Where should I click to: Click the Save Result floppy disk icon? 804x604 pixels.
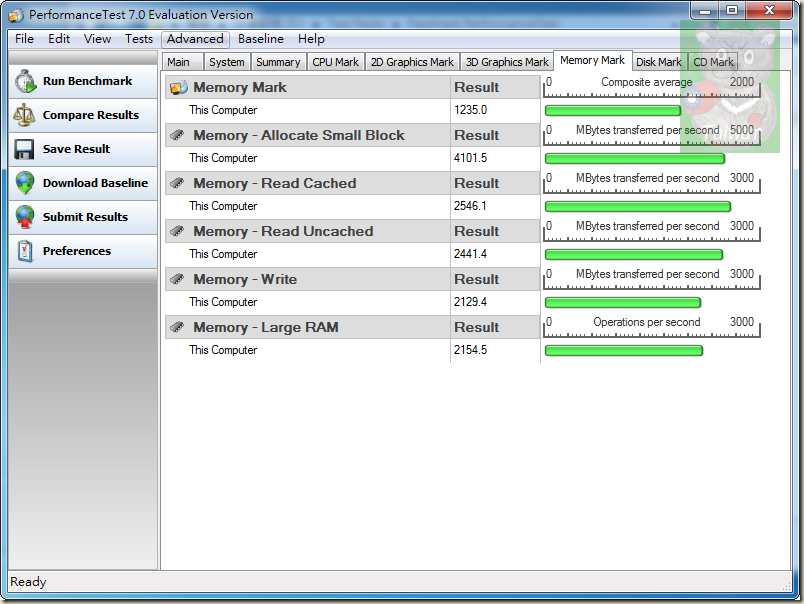24,149
